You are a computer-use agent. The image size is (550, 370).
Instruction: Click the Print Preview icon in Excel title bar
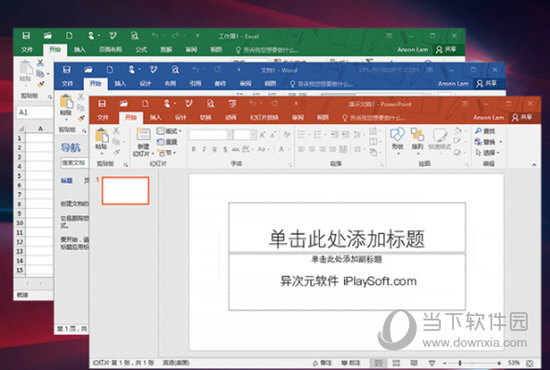(x=134, y=35)
